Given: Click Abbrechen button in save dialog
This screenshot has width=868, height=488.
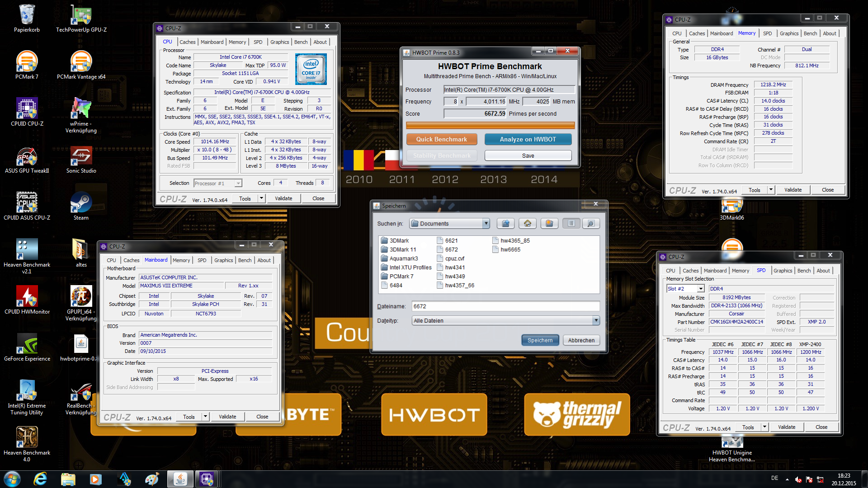Looking at the screenshot, I should (x=581, y=340).
